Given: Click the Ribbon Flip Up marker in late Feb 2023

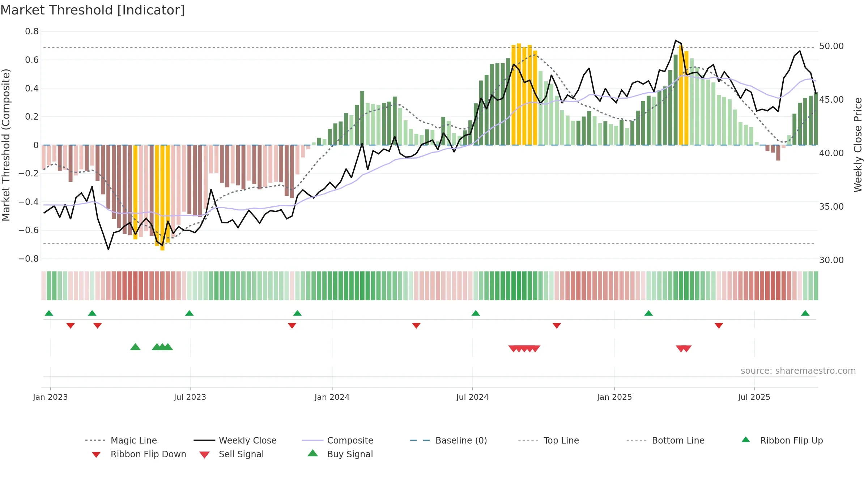Looking at the screenshot, I should [92, 313].
